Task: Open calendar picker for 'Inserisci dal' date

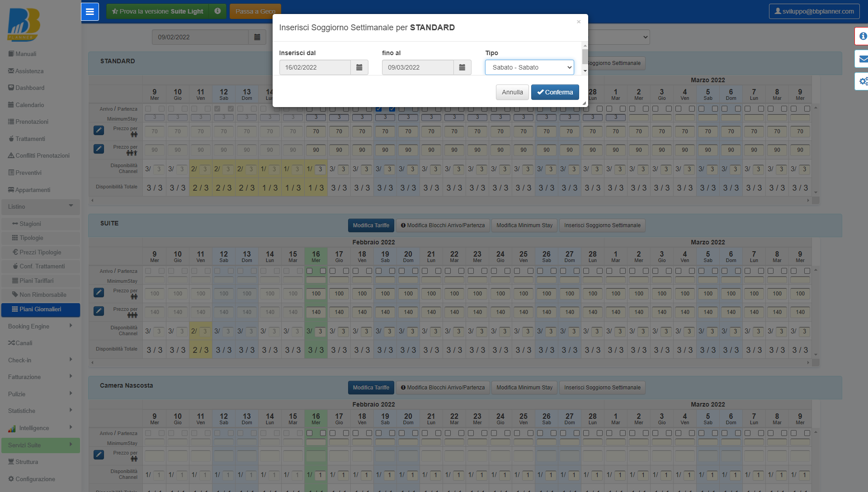Action: click(x=359, y=67)
